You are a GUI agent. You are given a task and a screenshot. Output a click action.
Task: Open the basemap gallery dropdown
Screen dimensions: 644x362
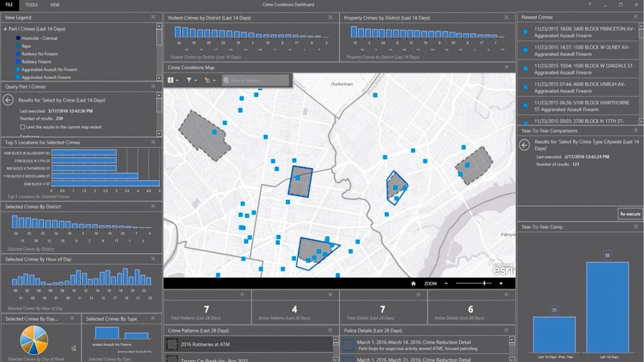[173, 80]
